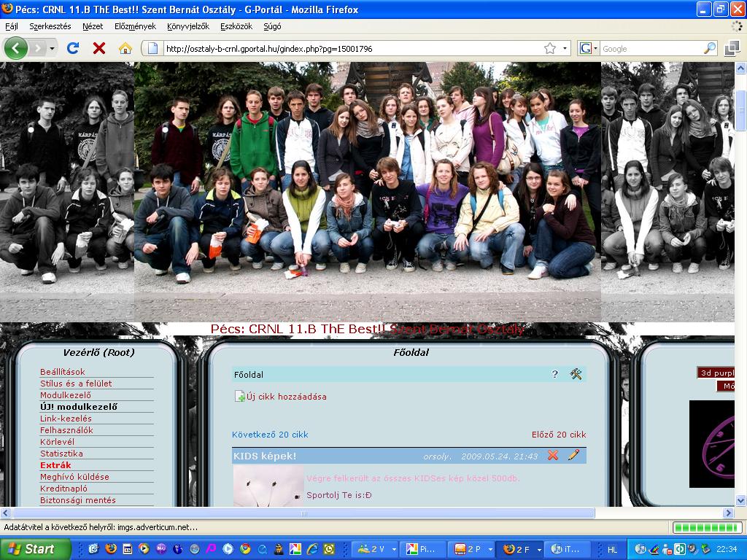Delete the KIDS képek! article with the red X
The height and width of the screenshot is (560, 747).
click(553, 455)
